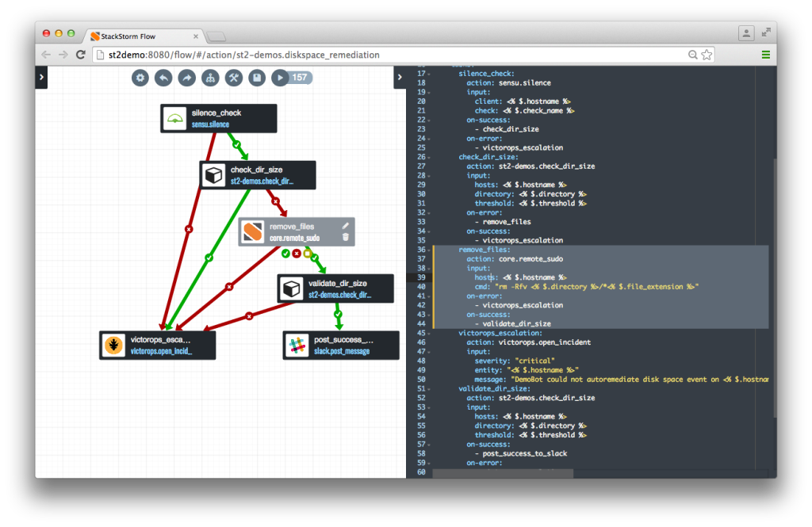Click the Redo arrow icon

pyautogui.click(x=186, y=78)
